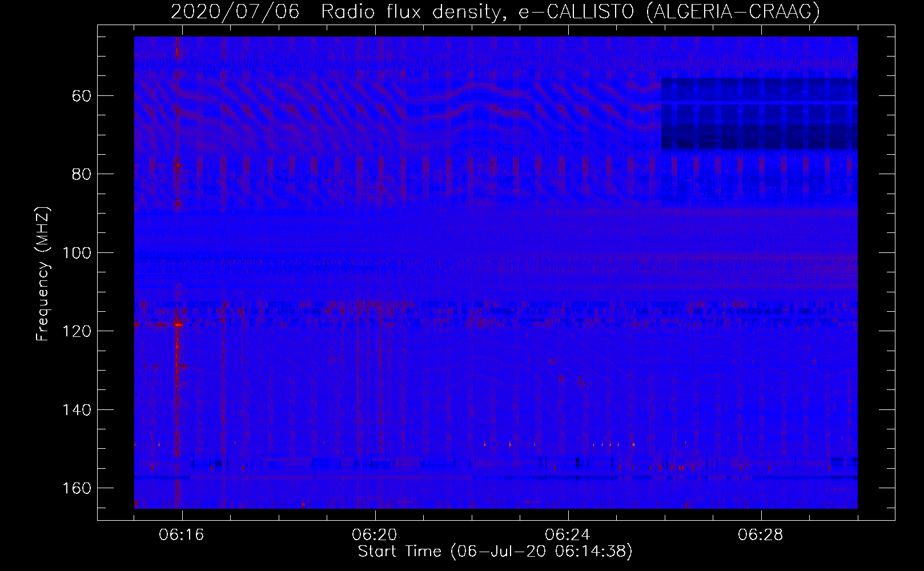The width and height of the screenshot is (924, 571).
Task: Click the 06:20 time tick label
Action: pyautogui.click(x=375, y=535)
